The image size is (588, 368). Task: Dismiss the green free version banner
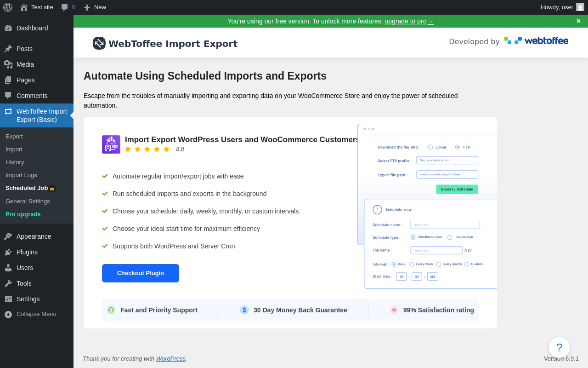click(578, 21)
